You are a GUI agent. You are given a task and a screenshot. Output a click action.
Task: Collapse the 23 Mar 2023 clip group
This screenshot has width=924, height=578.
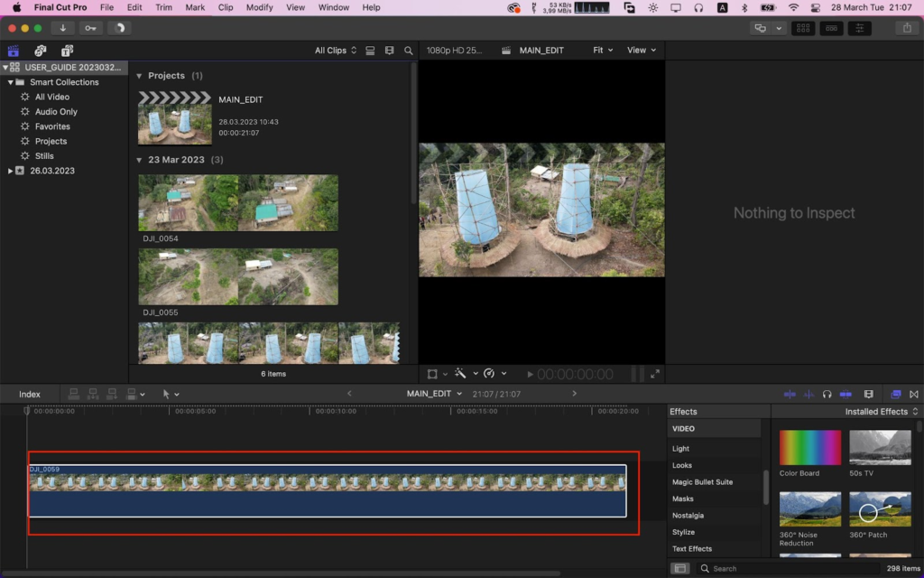tap(139, 160)
